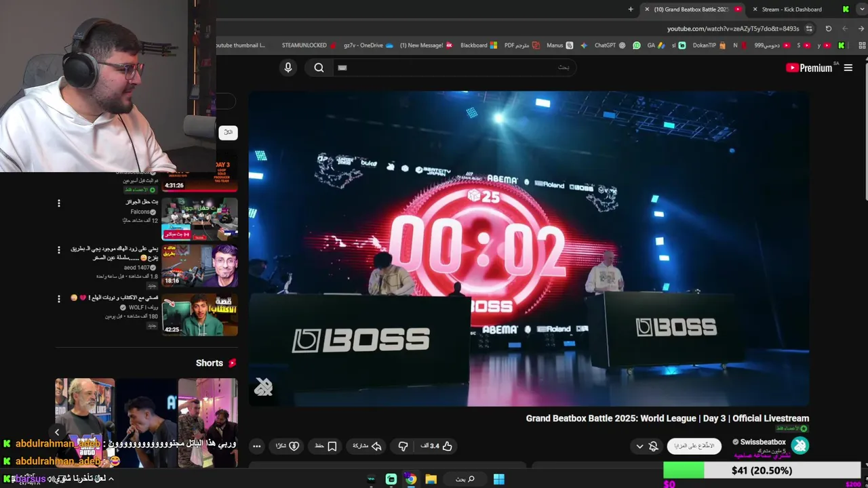Click the youtube.com address bar URL
Viewport: 868px width, 488px height.
[733, 28]
